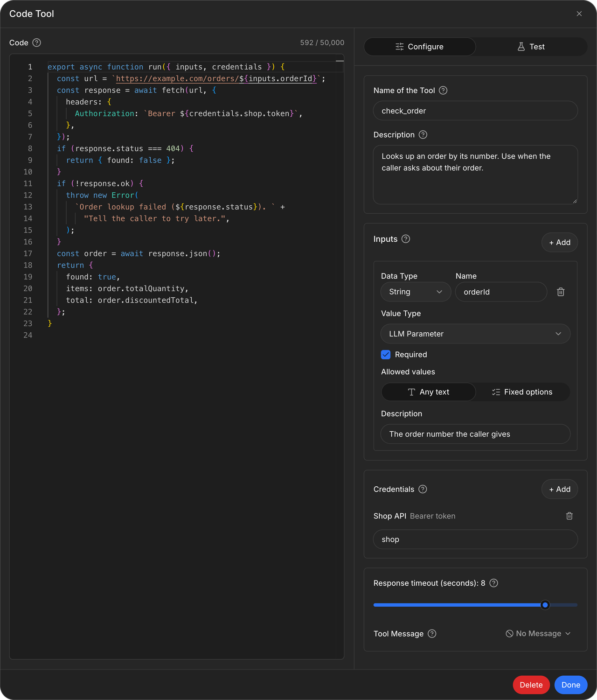The width and height of the screenshot is (597, 700).
Task: Click the red Delete button
Action: (x=531, y=685)
